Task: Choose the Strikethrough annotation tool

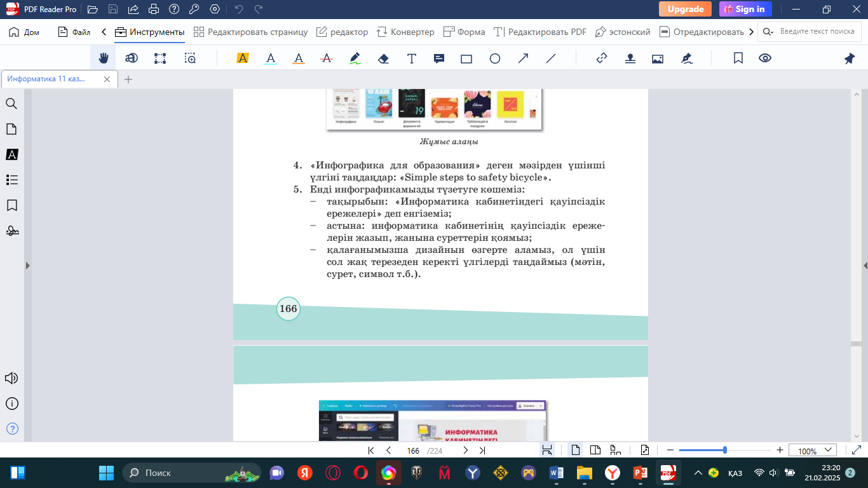Action: [x=327, y=58]
